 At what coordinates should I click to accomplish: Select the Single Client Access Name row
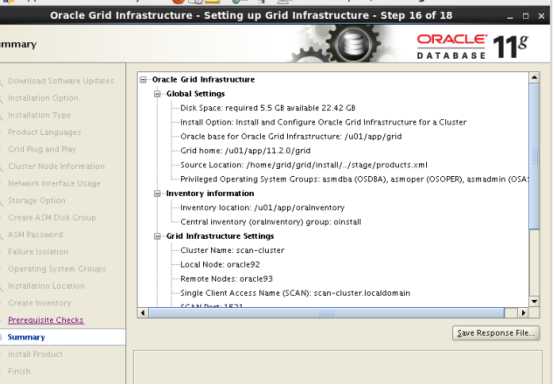pos(295,293)
